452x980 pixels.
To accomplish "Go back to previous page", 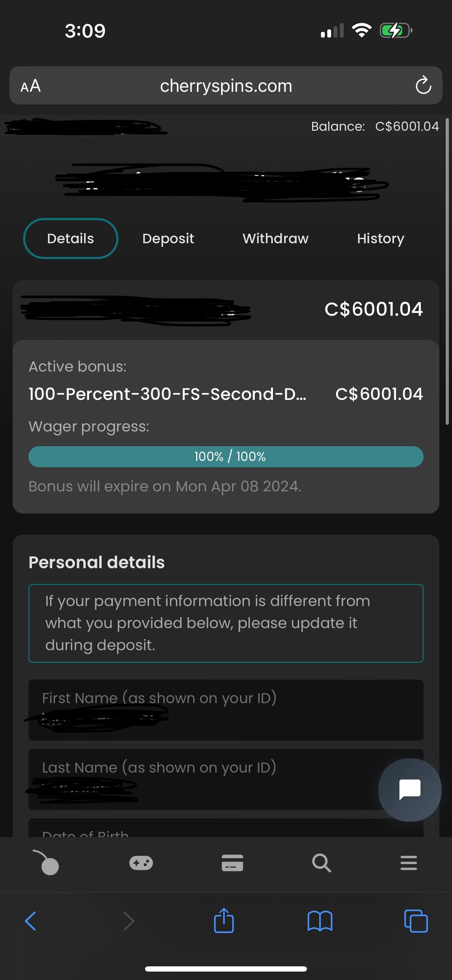I will [30, 921].
